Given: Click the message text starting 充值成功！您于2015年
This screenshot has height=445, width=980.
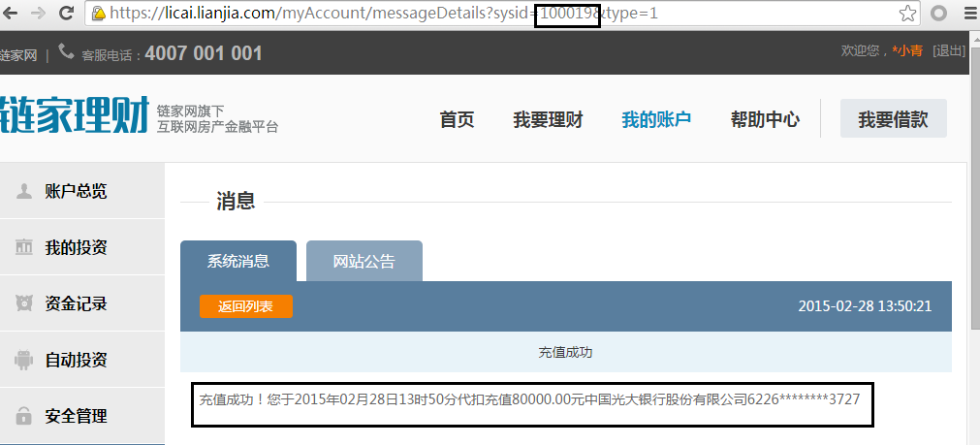Looking at the screenshot, I should (529, 398).
